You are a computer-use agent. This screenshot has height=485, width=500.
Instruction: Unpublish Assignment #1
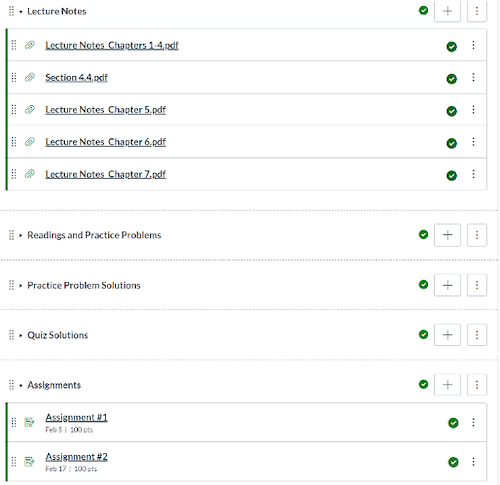pyautogui.click(x=453, y=423)
